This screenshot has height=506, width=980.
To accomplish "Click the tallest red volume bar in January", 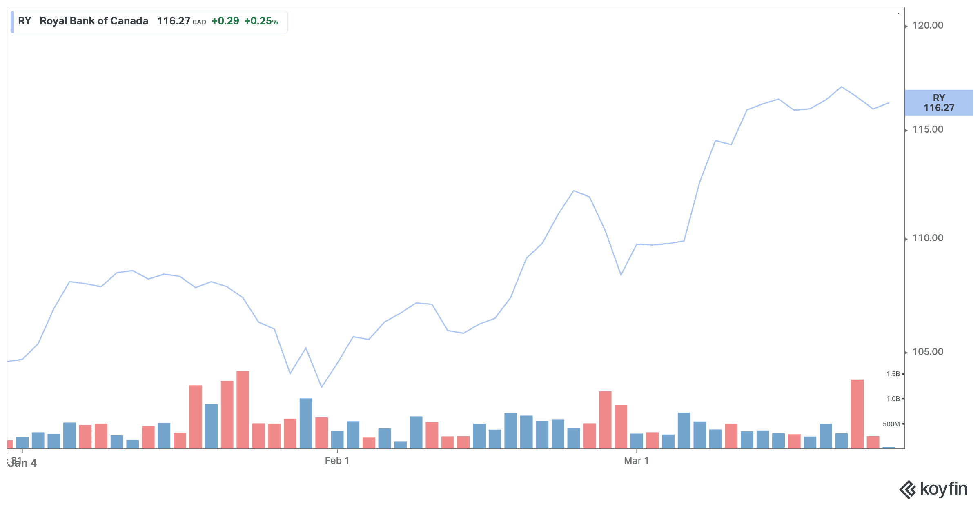I will (x=243, y=409).
